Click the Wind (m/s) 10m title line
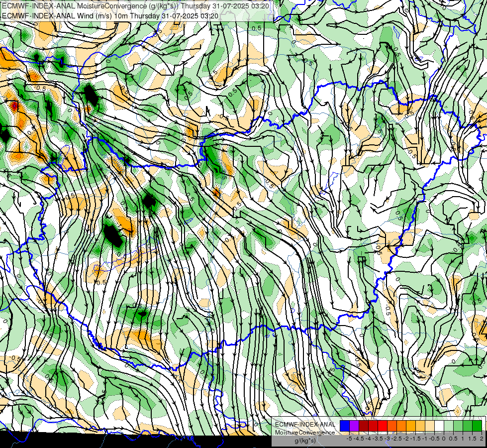 (110, 15)
